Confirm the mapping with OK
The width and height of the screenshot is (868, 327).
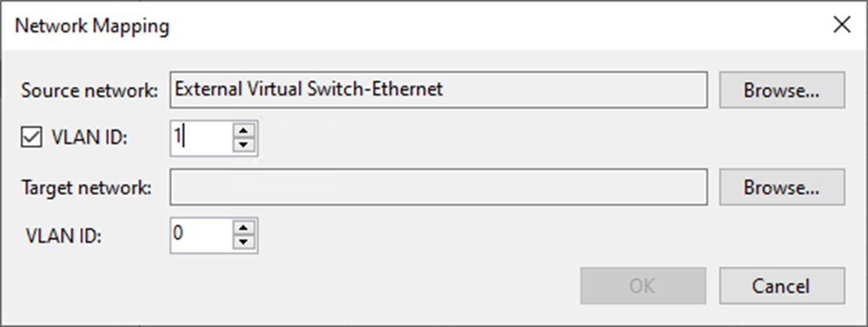[643, 286]
